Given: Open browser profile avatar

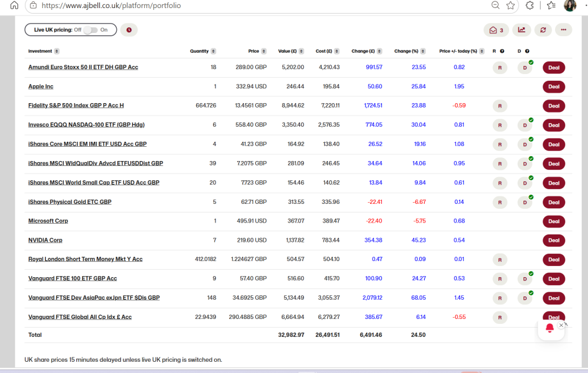Looking at the screenshot, I should click(570, 5).
